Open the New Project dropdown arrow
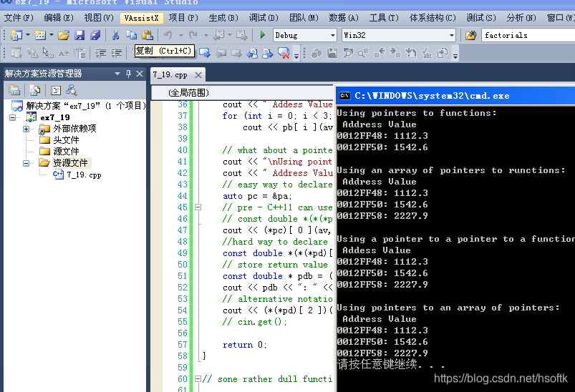Screen dimensions: 575x392 coord(27,35)
